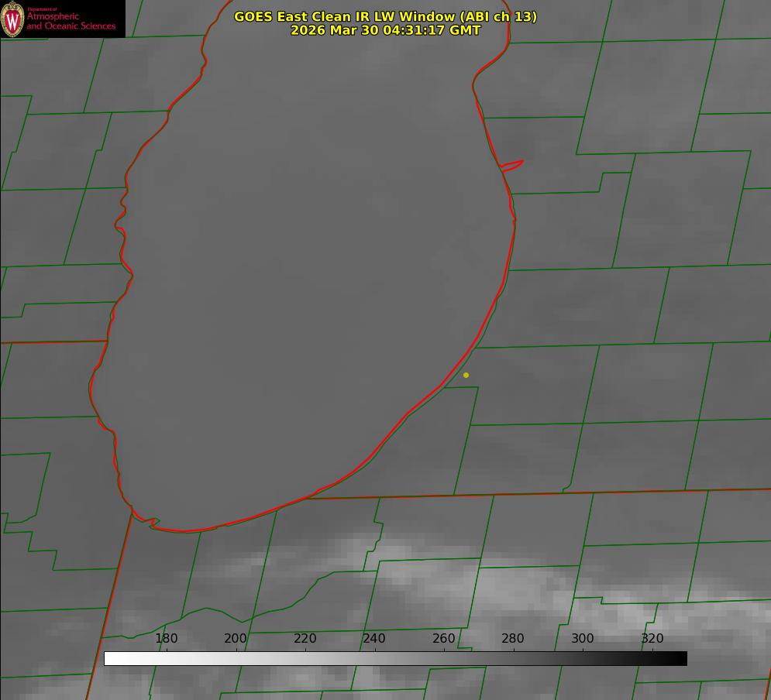This screenshot has height=700, width=771.
Task: Click the small 'Department of' text
Action: coord(43,9)
